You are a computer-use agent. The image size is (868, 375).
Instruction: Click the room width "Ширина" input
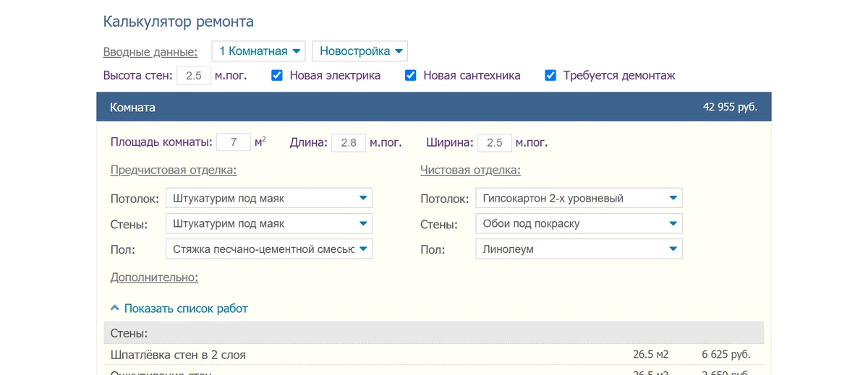[494, 143]
